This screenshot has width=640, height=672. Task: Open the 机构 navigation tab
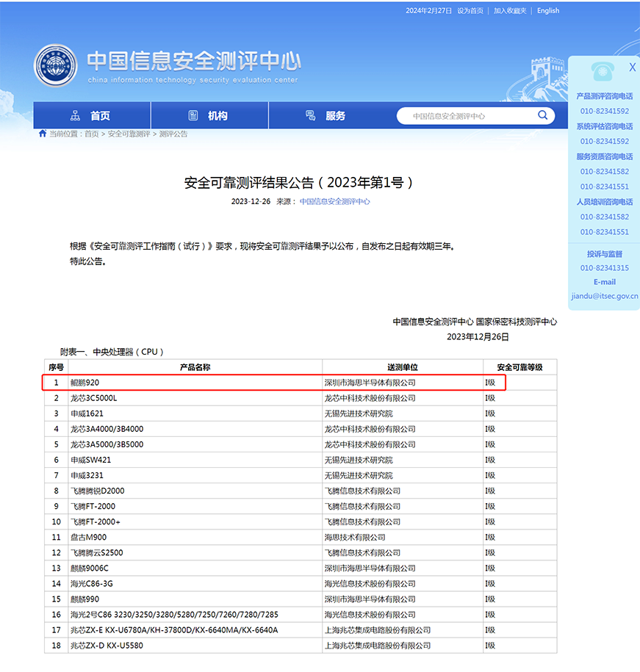(209, 115)
